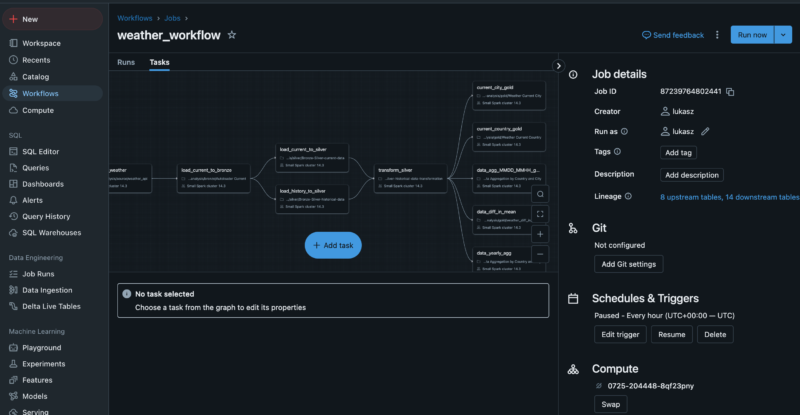The image size is (800, 415).
Task: Switch to the Runs tab
Action: point(126,63)
